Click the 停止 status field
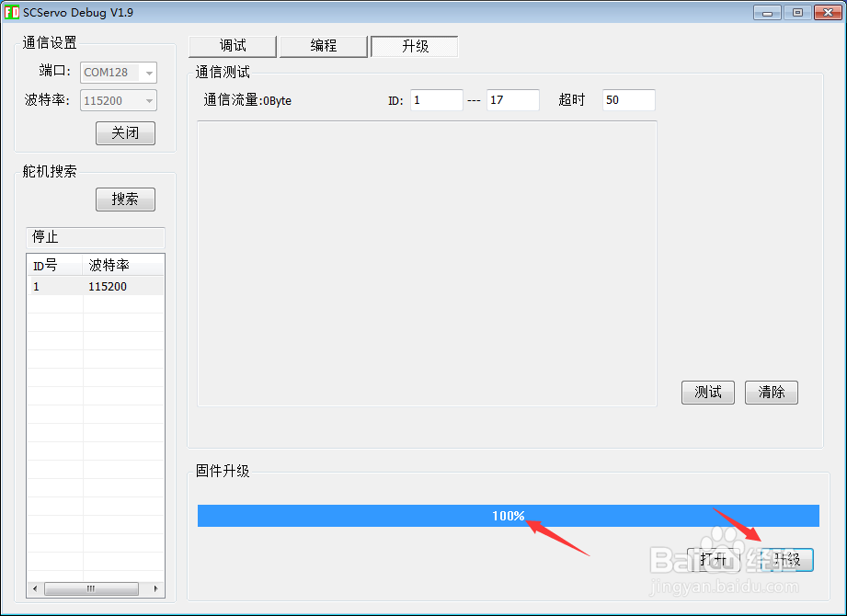 tap(96, 237)
